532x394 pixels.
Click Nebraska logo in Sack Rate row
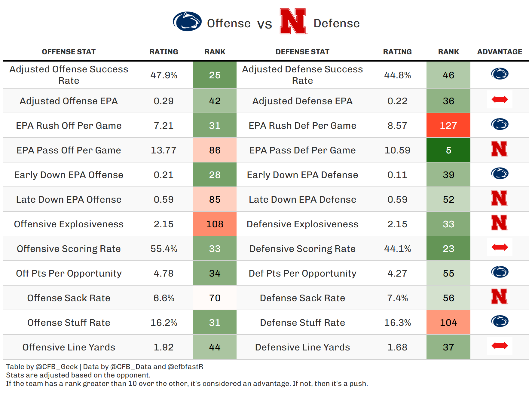click(x=500, y=297)
